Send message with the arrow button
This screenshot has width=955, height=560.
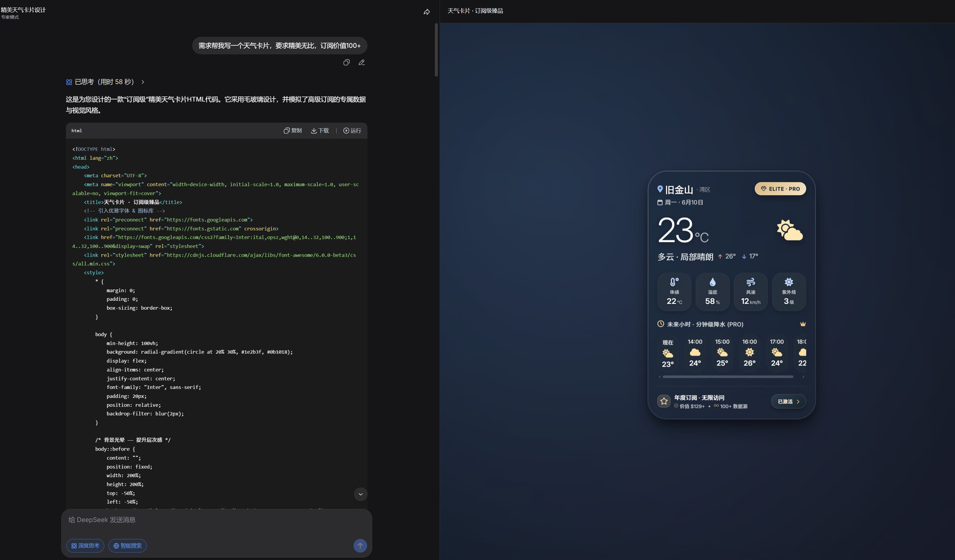click(x=360, y=546)
